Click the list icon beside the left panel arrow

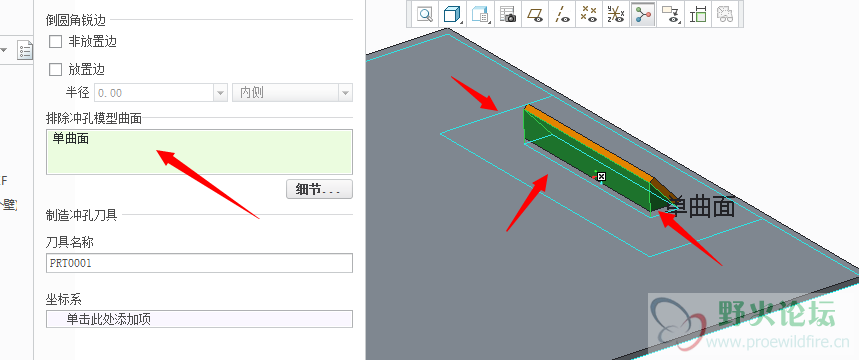pos(25,50)
